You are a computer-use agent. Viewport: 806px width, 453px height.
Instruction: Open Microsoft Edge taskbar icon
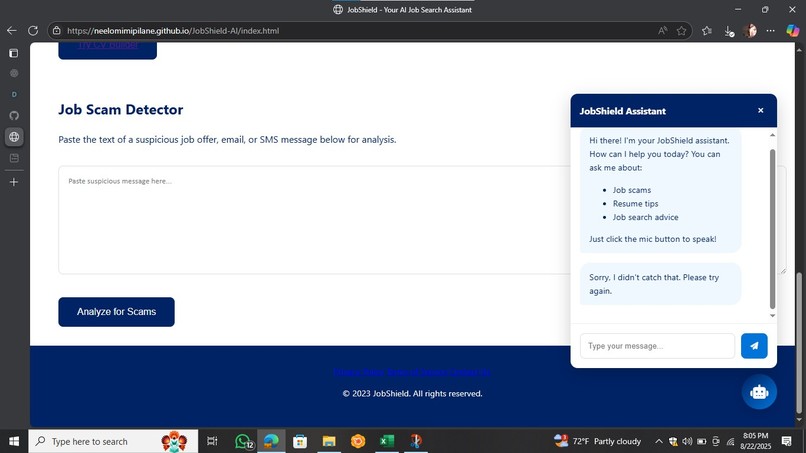tap(271, 441)
